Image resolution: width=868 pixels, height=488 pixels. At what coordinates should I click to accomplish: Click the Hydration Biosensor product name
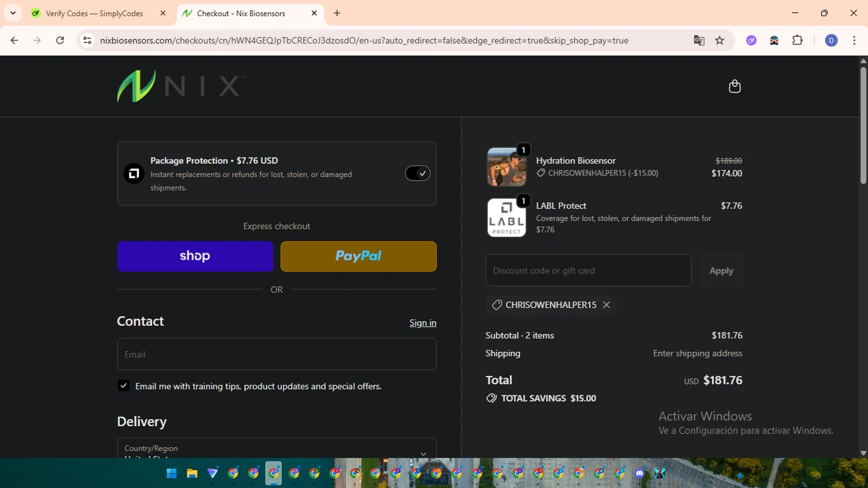[x=575, y=160]
